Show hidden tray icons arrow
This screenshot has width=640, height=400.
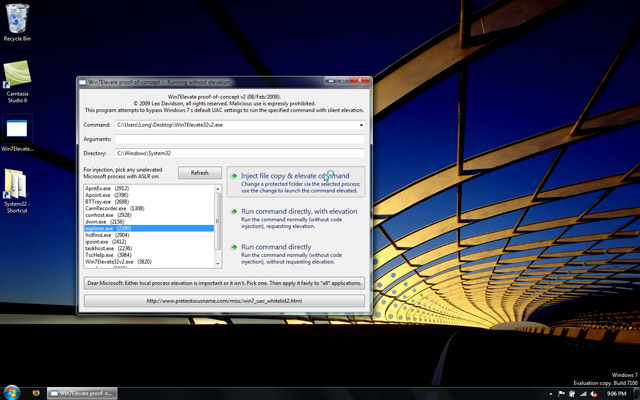[x=551, y=394]
